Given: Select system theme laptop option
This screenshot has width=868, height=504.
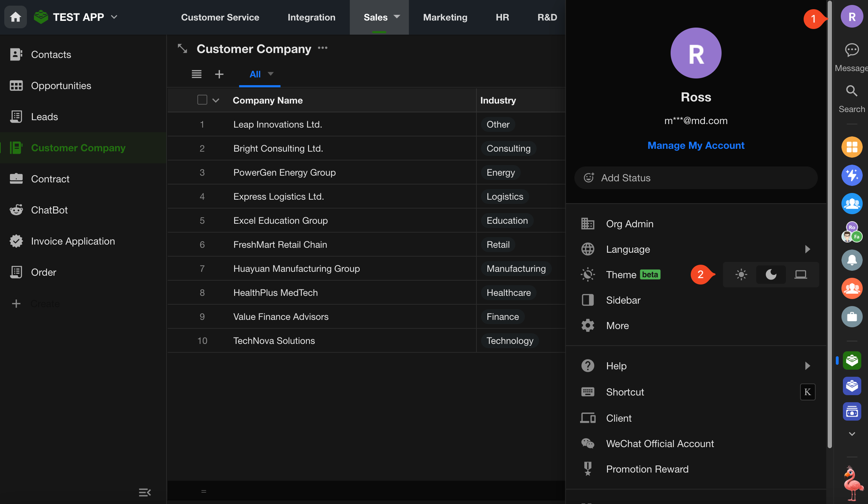Looking at the screenshot, I should click(800, 275).
